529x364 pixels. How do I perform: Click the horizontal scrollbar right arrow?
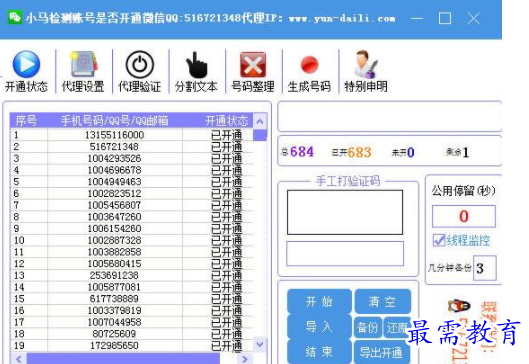tap(245, 359)
